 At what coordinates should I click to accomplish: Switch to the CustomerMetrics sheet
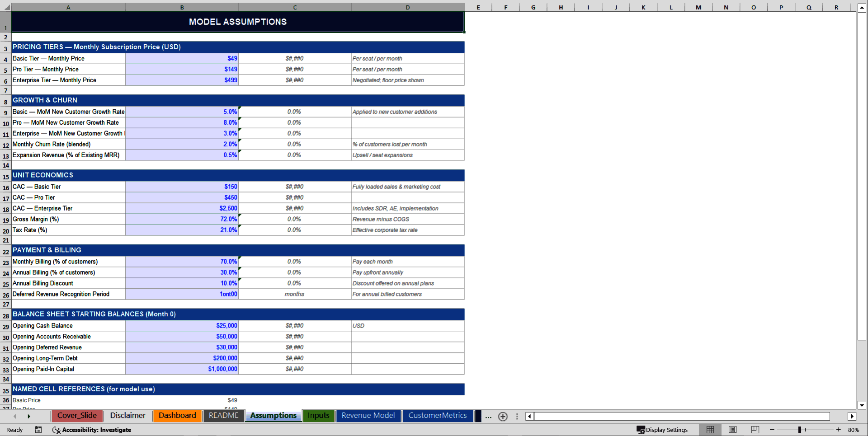[x=437, y=415]
